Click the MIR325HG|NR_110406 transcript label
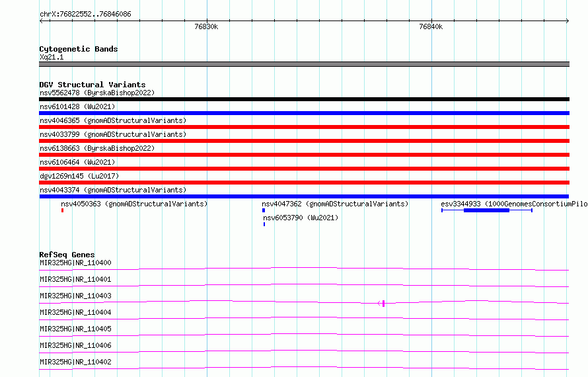This screenshot has height=377, width=588. tap(75, 345)
